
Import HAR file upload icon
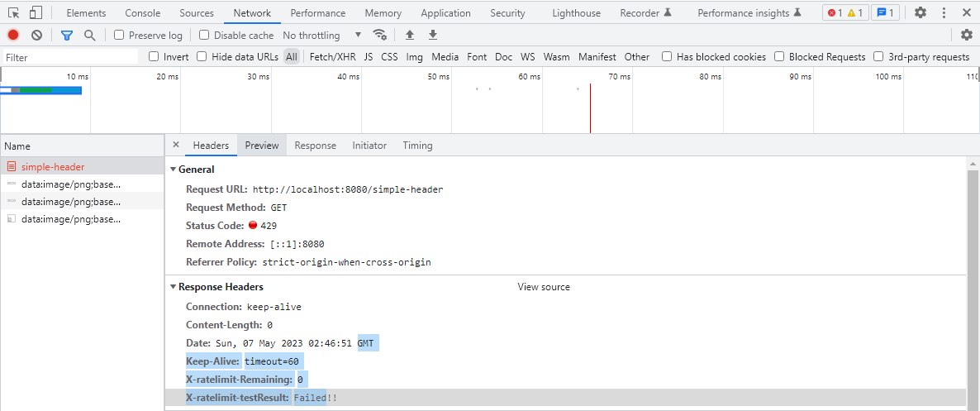410,35
